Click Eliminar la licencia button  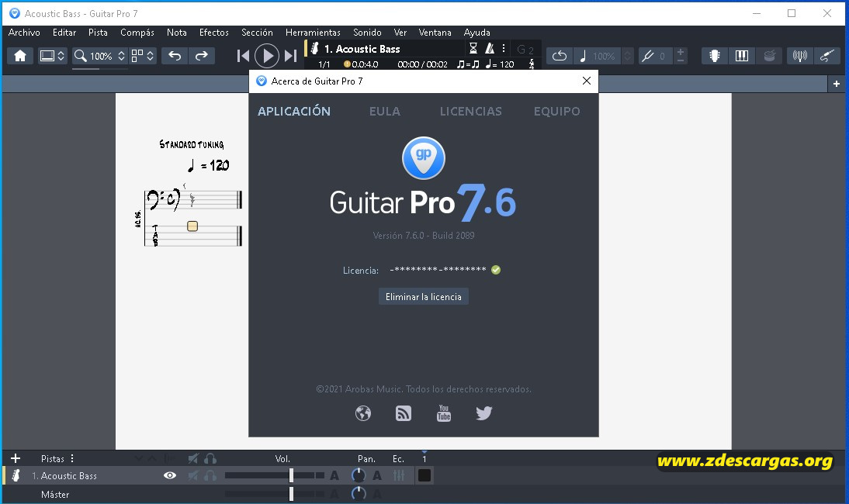(424, 297)
